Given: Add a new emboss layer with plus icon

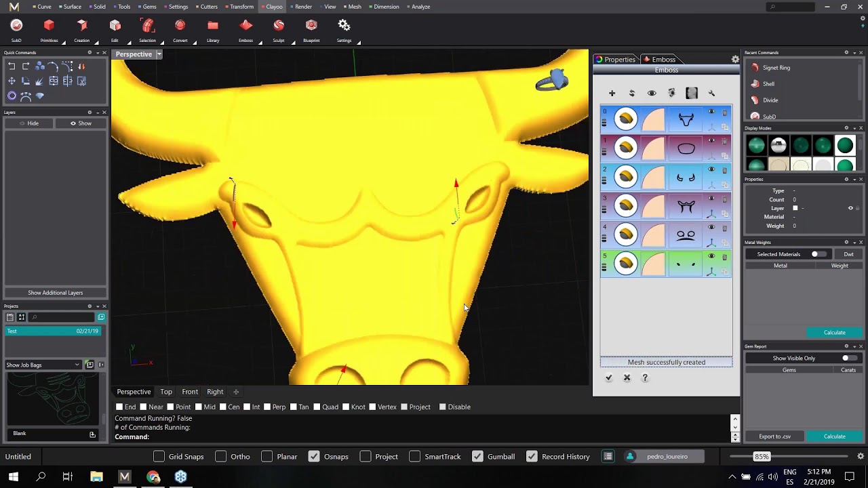Looking at the screenshot, I should 612,93.
